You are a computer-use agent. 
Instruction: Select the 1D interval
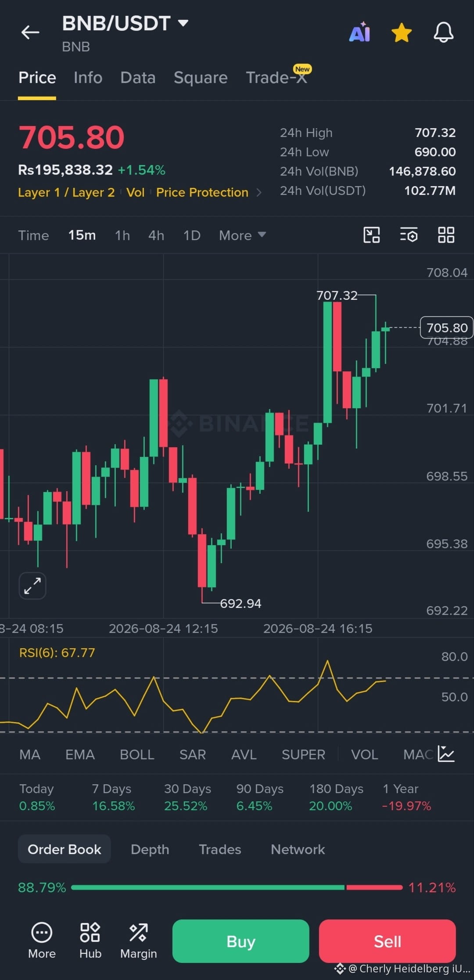click(192, 235)
